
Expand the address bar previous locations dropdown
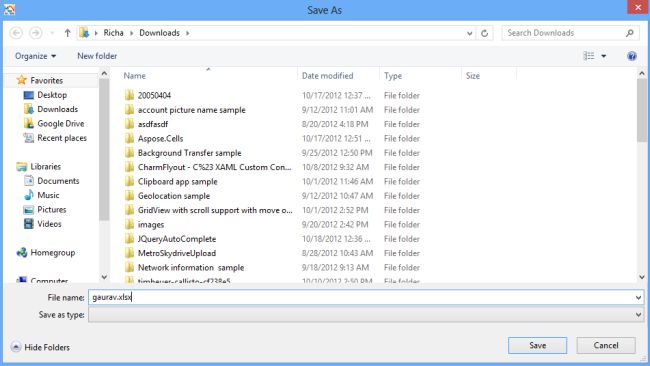[x=469, y=33]
